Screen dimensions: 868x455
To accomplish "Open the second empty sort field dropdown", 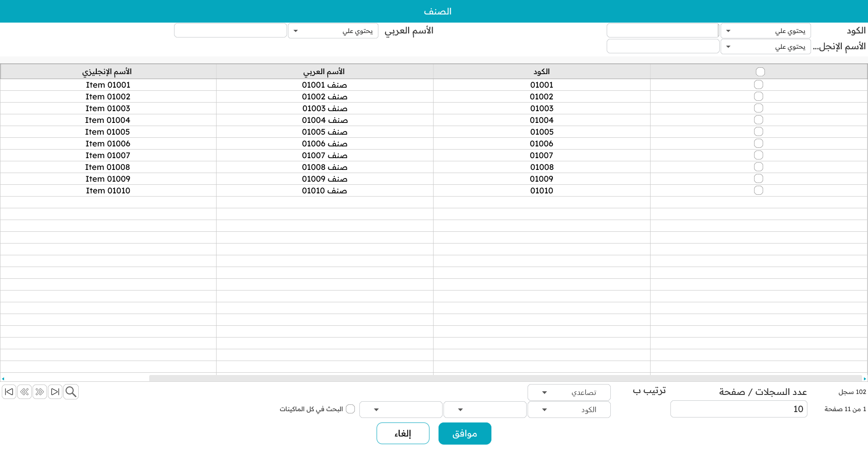I will tap(485, 409).
